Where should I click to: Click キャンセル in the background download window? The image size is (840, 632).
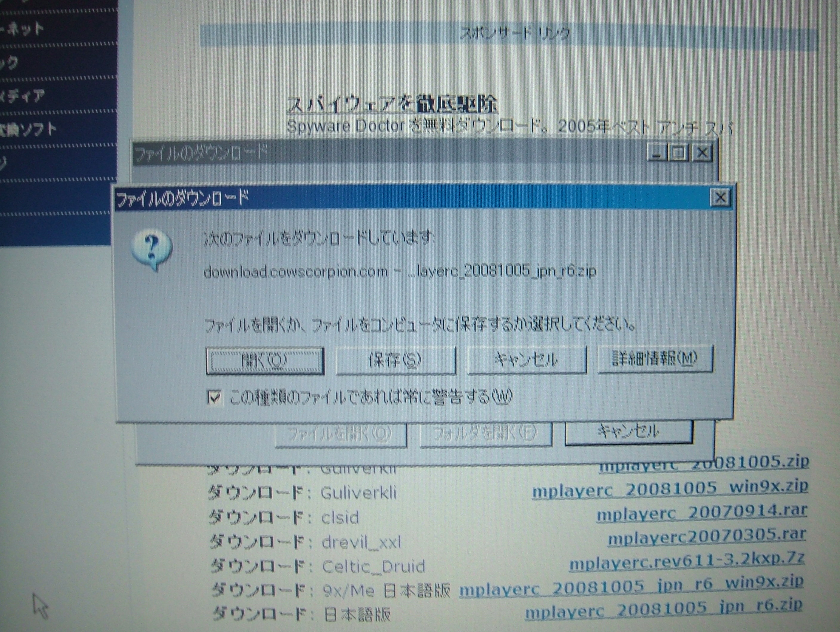(629, 432)
